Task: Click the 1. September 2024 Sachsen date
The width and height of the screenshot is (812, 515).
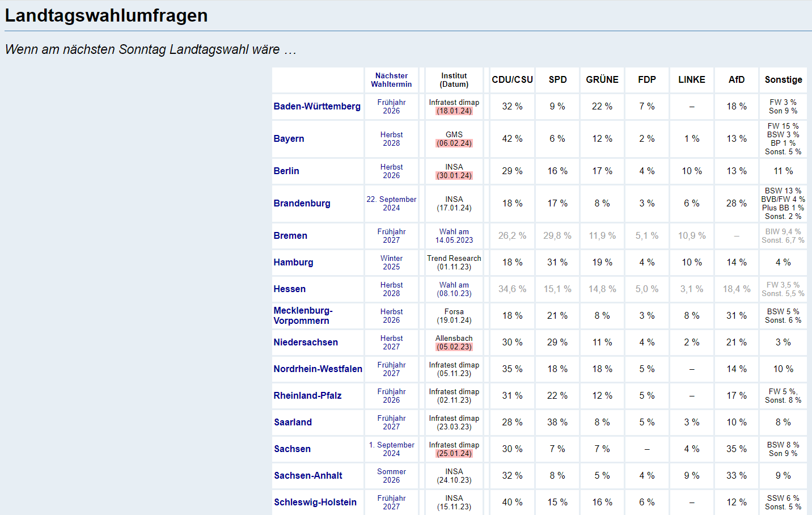Action: coord(391,449)
